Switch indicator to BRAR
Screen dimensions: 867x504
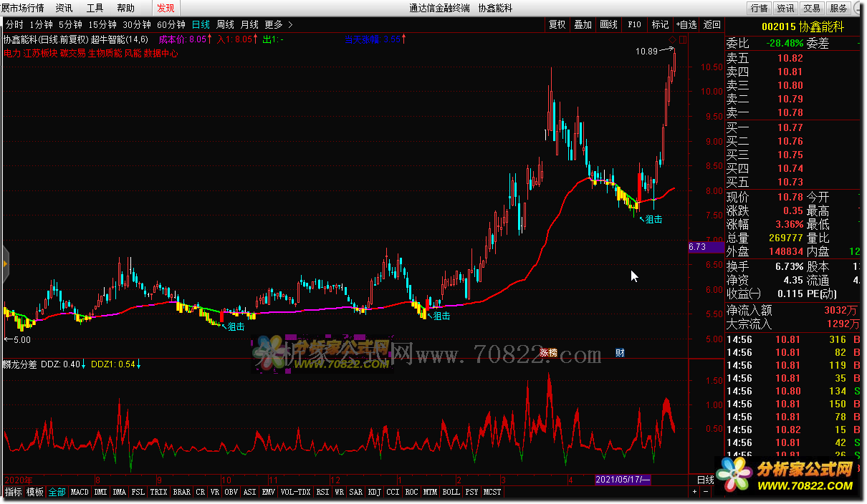[182, 493]
